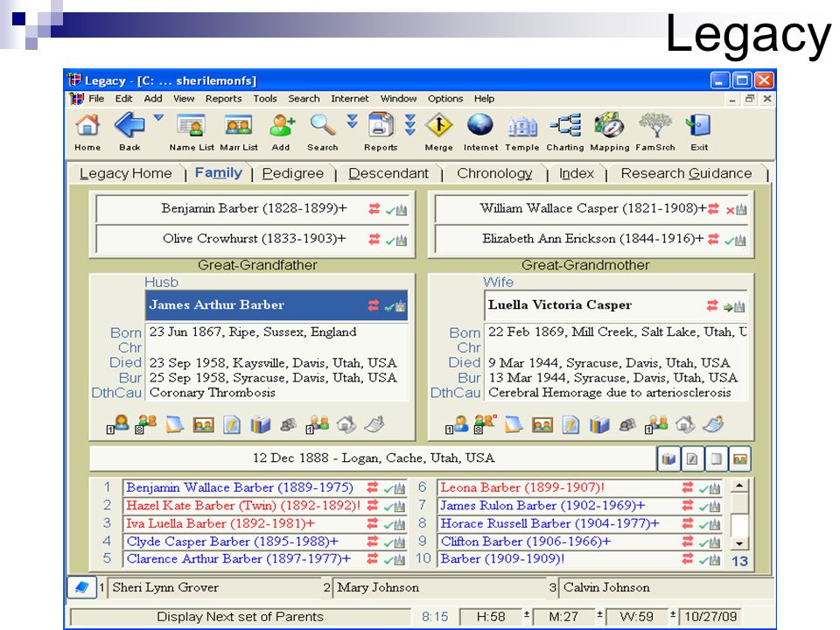The height and width of the screenshot is (630, 840).
Task: Open the Internet globe tool
Action: pyautogui.click(x=480, y=125)
